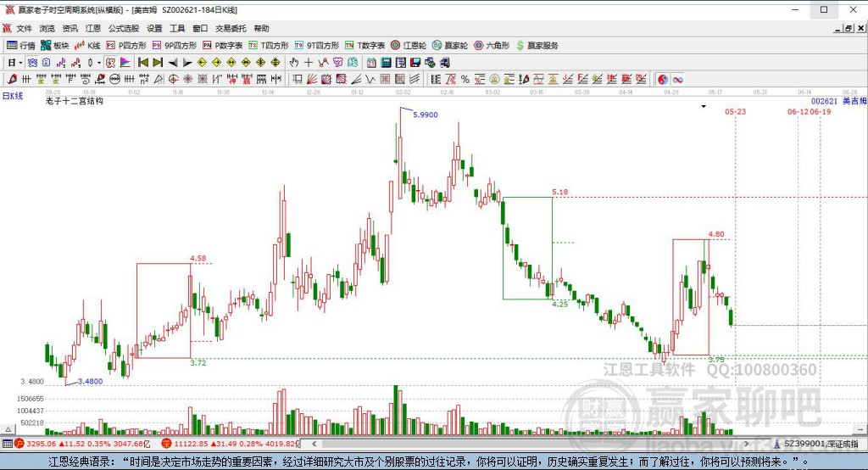The width and height of the screenshot is (868, 470).
Task: Click the infinity loop icon
Action: [677, 79]
